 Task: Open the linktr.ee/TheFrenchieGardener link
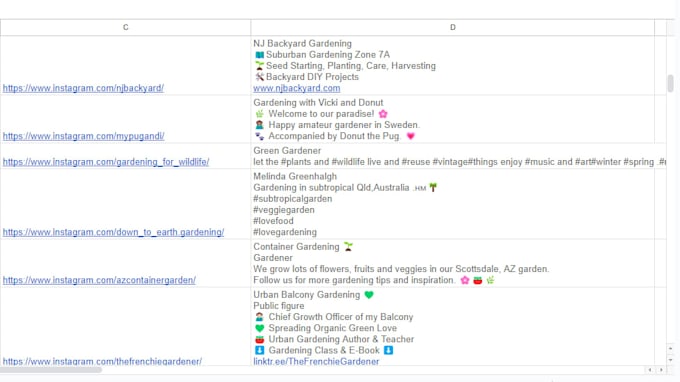point(316,361)
